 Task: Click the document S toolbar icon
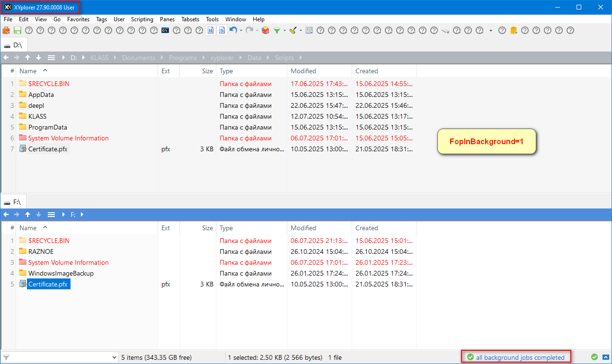[222, 30]
